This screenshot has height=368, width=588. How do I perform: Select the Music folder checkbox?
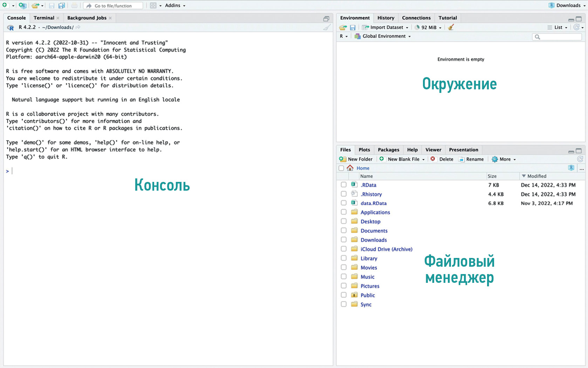coord(344,277)
